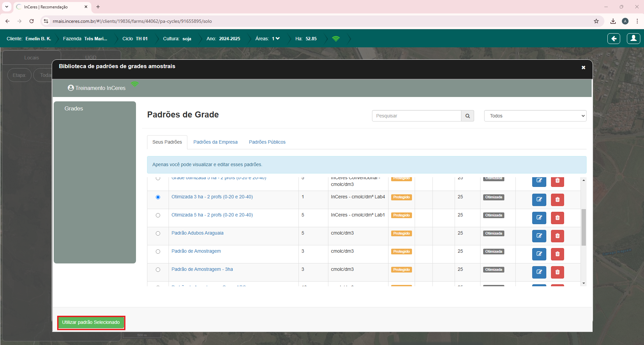Switch to Seus Padrões tab
644x345 pixels.
(x=167, y=142)
